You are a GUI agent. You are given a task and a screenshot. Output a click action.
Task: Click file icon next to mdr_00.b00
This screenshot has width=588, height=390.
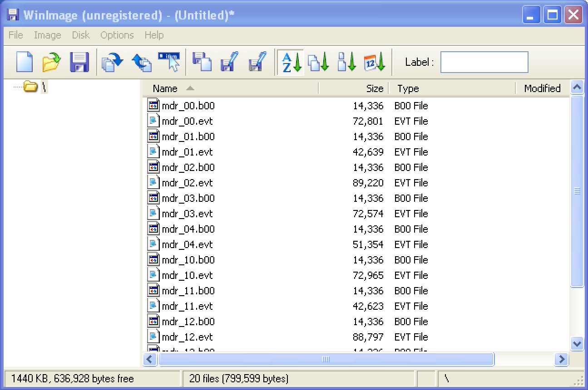point(154,105)
